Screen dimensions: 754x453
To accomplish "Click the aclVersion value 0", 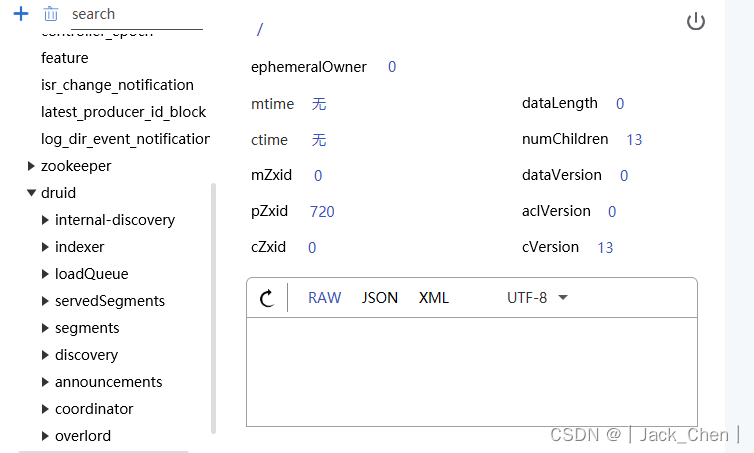I will click(612, 212).
